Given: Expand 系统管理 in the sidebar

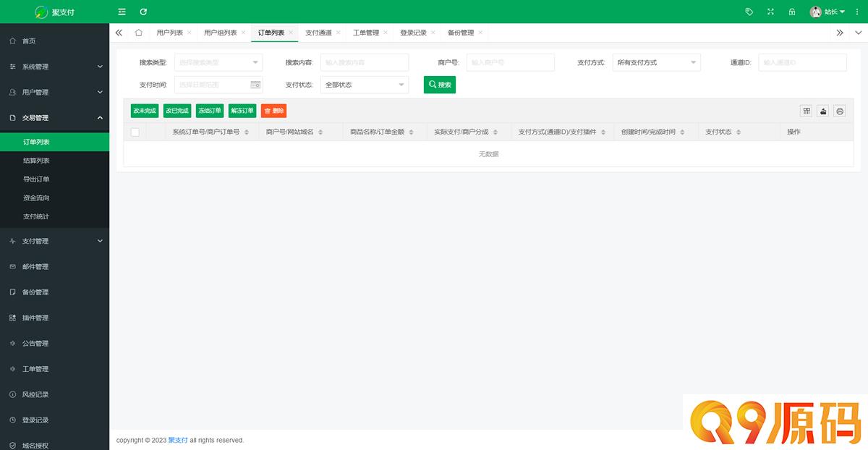Looking at the screenshot, I should tap(54, 67).
